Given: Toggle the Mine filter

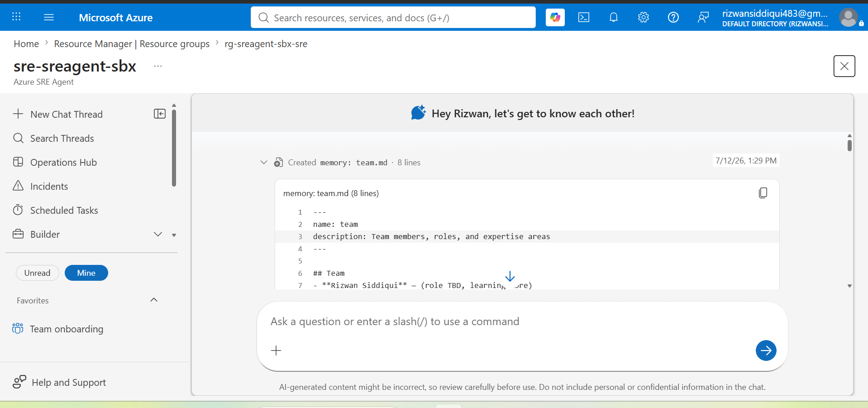Looking at the screenshot, I should 86,273.
